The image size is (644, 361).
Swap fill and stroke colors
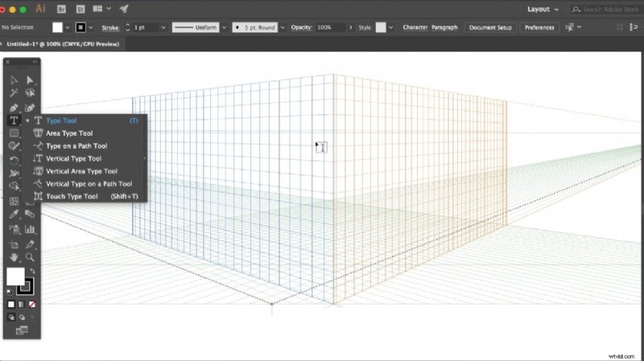click(32, 271)
